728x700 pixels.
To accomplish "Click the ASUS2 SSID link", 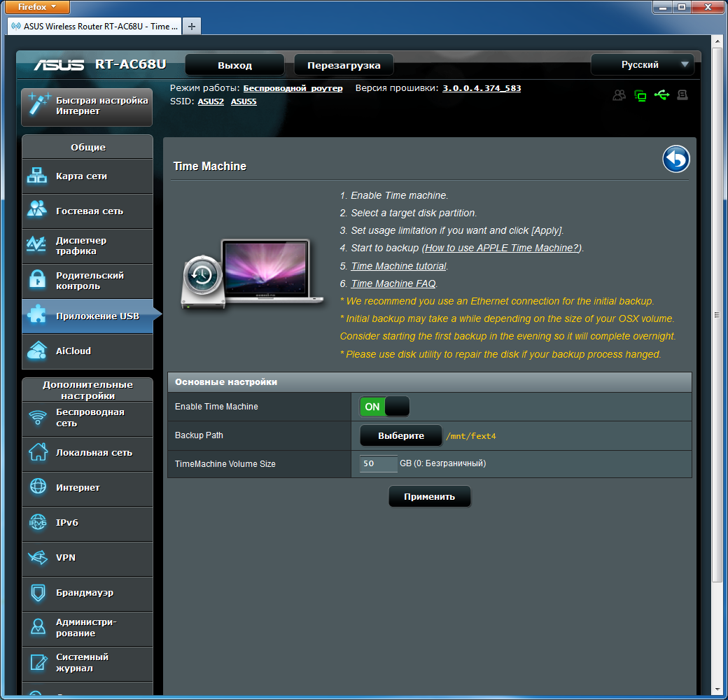I will pyautogui.click(x=211, y=101).
